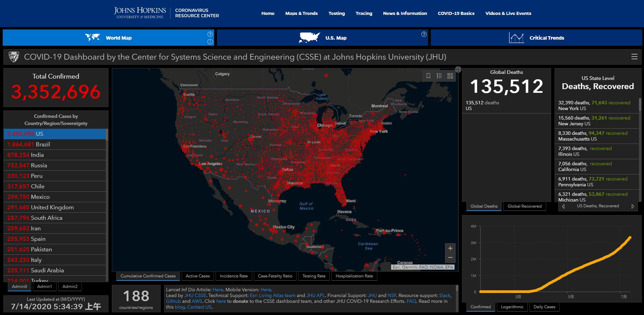The height and width of the screenshot is (315, 644).
Task: Switch to the Hospitalization Rate tab
Action: click(x=354, y=276)
